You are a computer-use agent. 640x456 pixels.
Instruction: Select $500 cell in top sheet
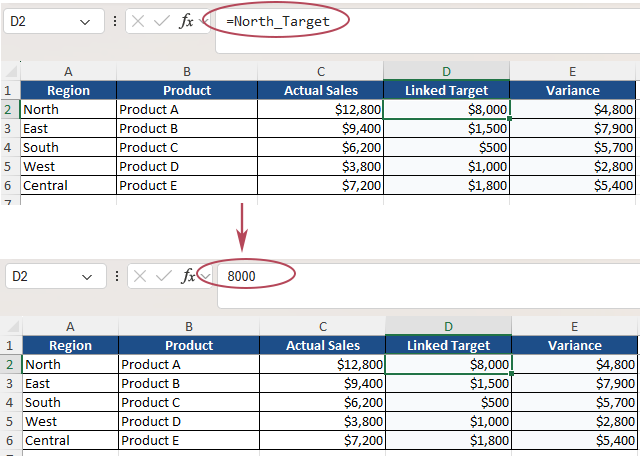pyautogui.click(x=447, y=147)
